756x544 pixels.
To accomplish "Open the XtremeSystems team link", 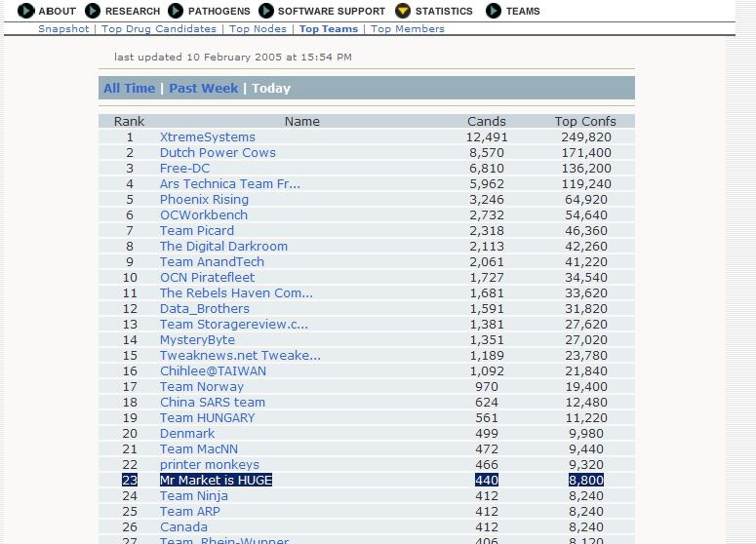I will click(208, 137).
